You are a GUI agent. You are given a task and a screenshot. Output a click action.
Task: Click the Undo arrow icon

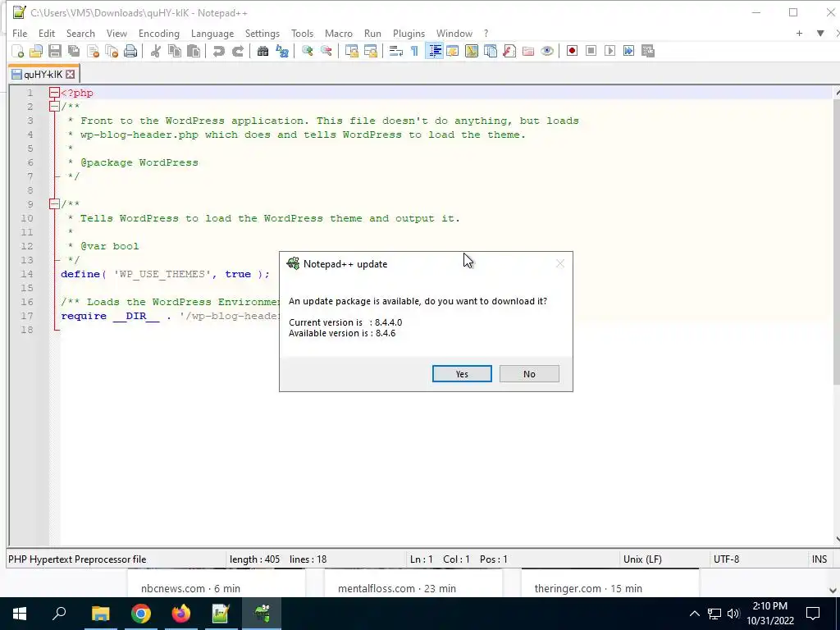click(x=218, y=52)
